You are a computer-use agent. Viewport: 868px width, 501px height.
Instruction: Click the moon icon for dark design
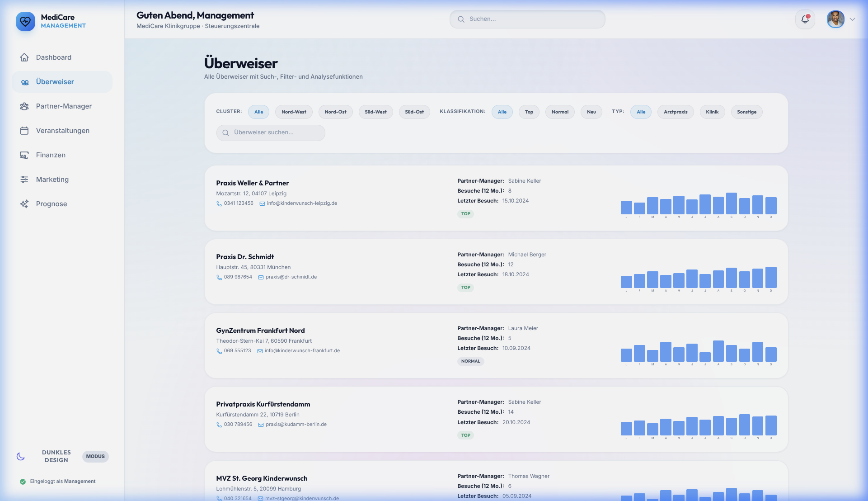pos(21,456)
